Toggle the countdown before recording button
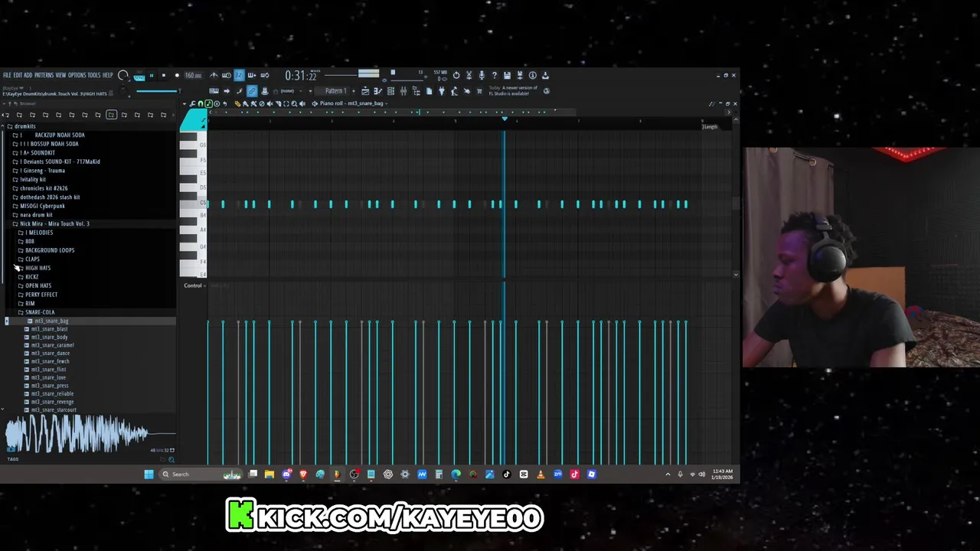Image resolution: width=980 pixels, height=551 pixels. pyautogui.click(x=239, y=75)
